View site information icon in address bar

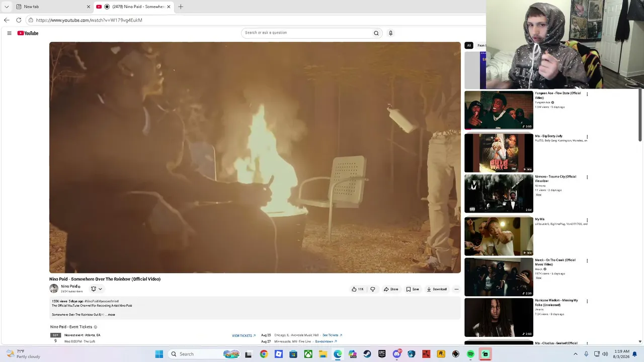tap(31, 20)
